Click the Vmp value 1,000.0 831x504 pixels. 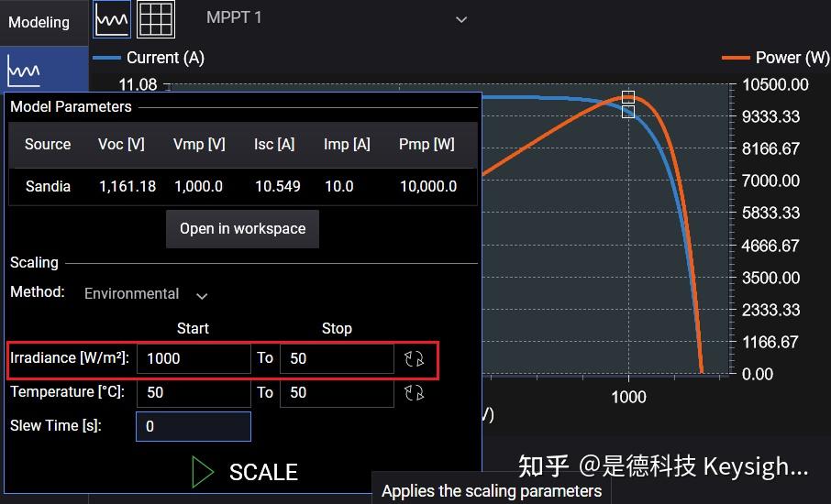198,186
